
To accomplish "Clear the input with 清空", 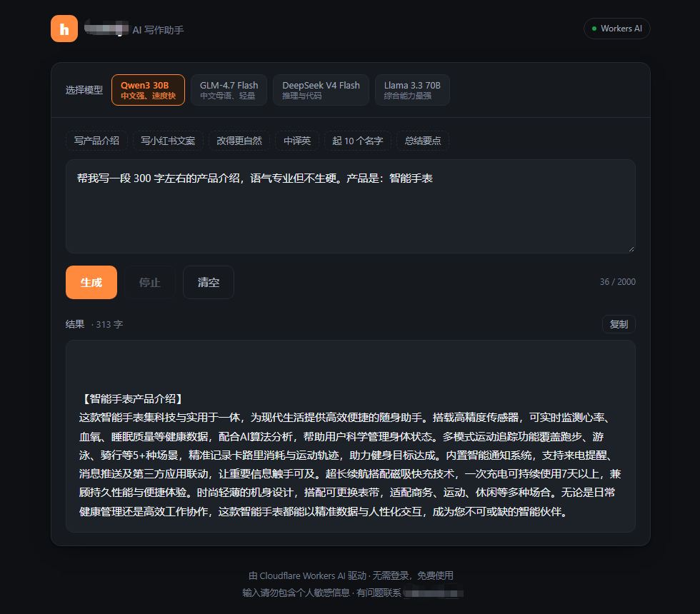I will point(209,283).
